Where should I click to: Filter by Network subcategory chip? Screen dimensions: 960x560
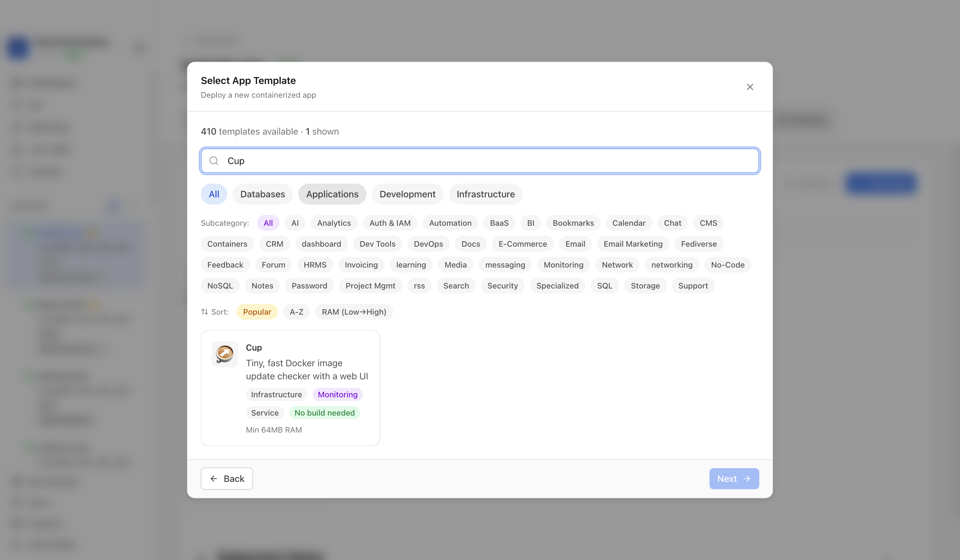coord(617,265)
